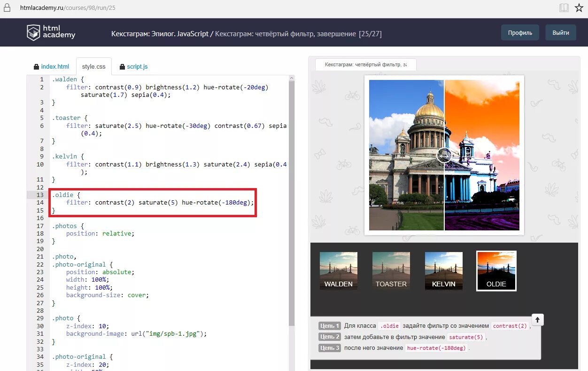This screenshot has width=588, height=371.
Task: Click line number 13 in gutter
Action: pos(40,195)
